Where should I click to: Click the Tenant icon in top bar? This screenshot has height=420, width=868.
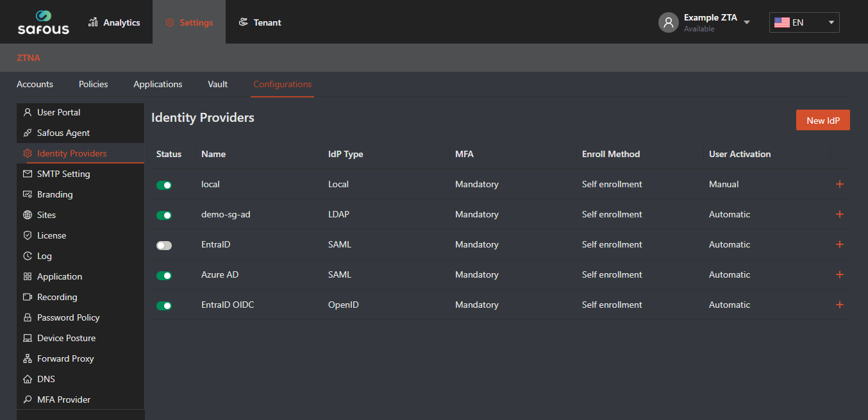click(243, 22)
